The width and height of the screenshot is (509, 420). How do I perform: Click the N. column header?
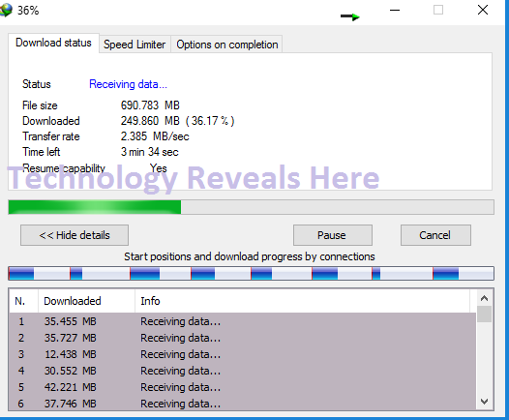(x=23, y=301)
